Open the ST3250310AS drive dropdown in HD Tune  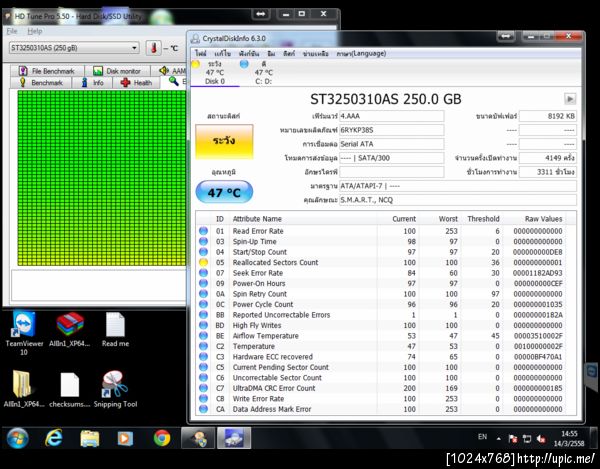74,48
